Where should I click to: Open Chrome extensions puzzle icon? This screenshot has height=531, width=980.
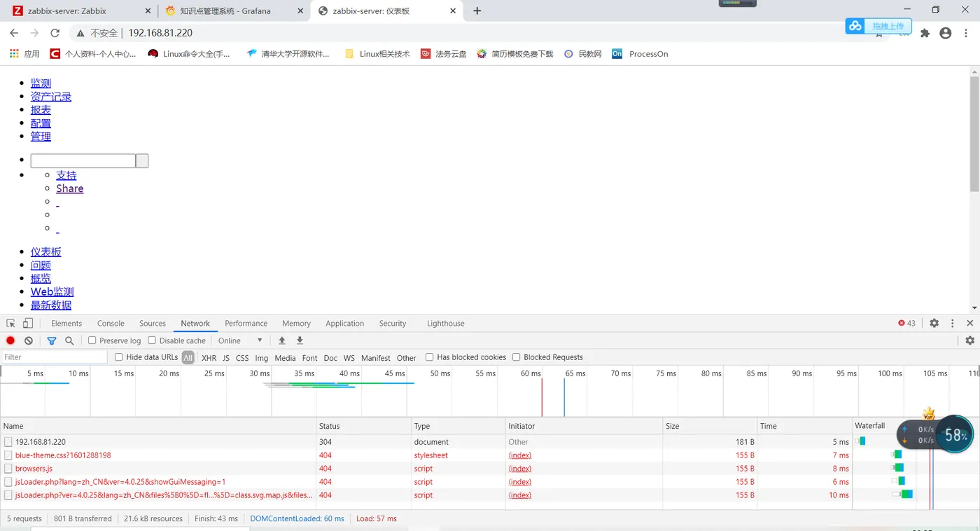coord(925,33)
